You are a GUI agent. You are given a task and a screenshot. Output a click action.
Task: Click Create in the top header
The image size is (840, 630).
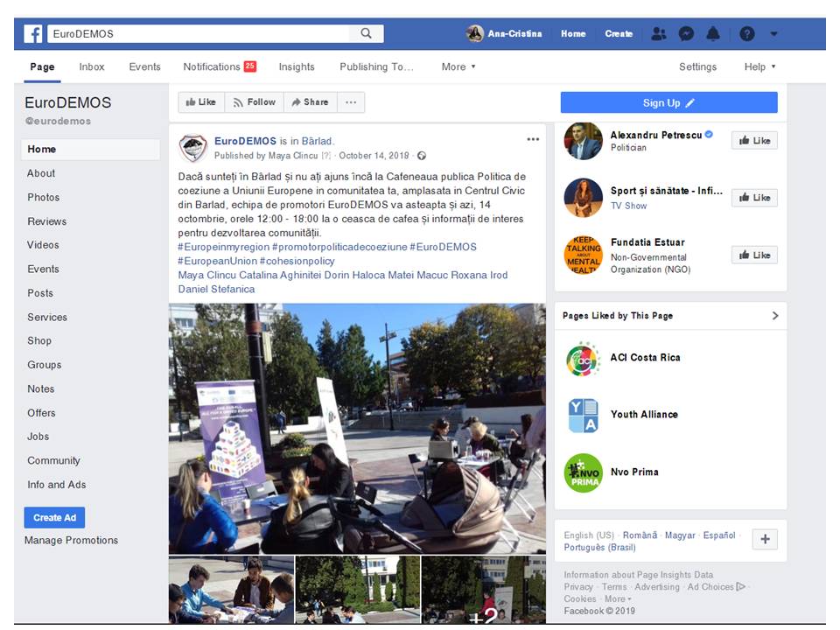coord(619,34)
